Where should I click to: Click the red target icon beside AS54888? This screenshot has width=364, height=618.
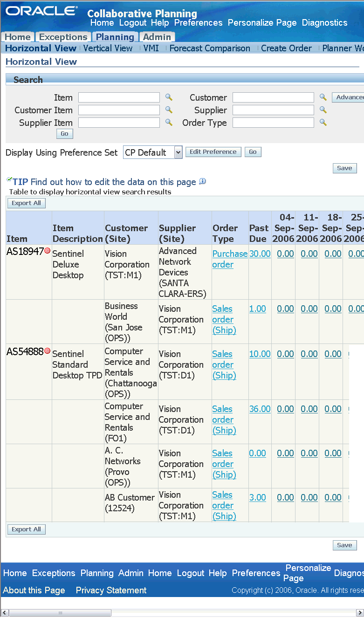coord(47,351)
